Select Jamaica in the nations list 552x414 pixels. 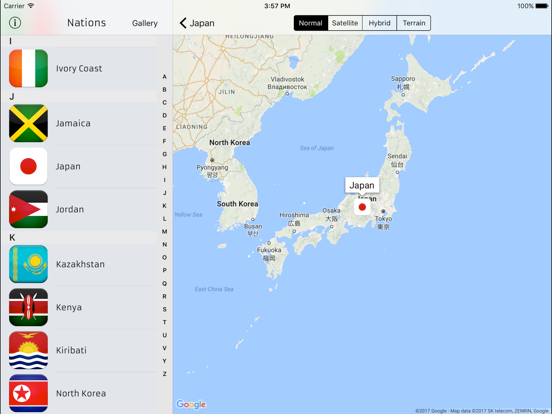pyautogui.click(x=73, y=123)
